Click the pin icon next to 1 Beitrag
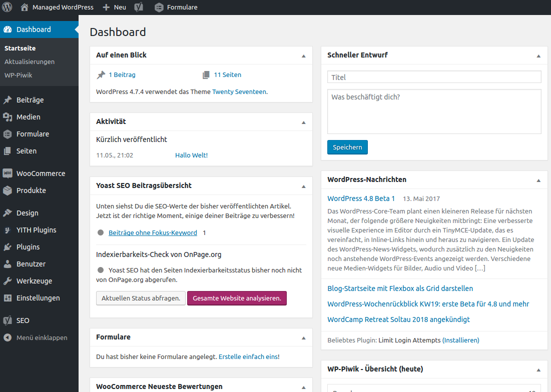The width and height of the screenshot is (551, 392). click(101, 75)
